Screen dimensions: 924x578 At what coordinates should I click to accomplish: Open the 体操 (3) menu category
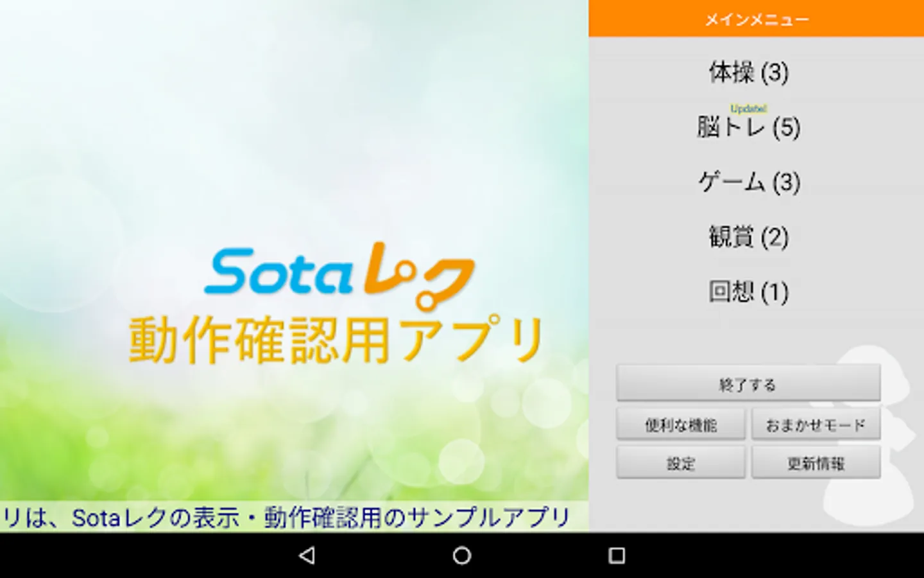(x=748, y=73)
